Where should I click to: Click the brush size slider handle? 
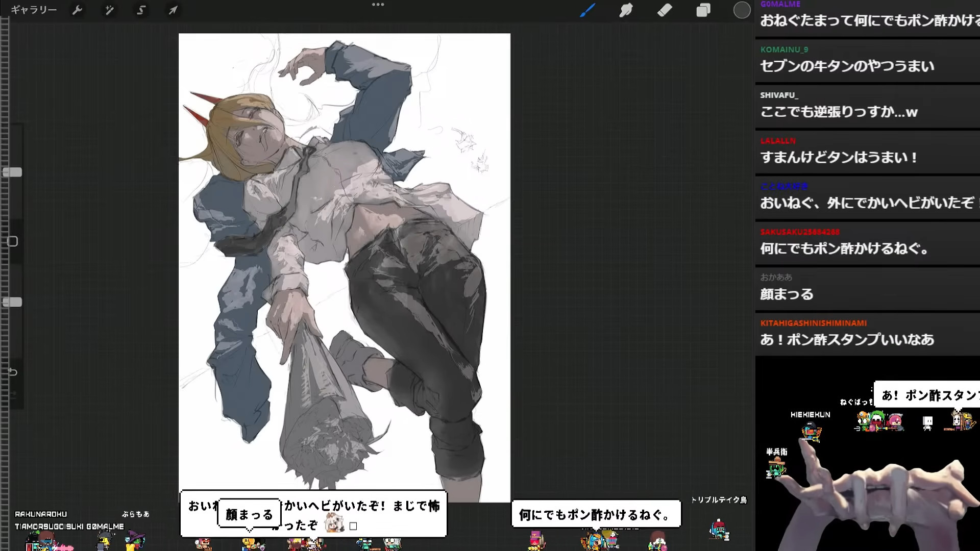12,172
